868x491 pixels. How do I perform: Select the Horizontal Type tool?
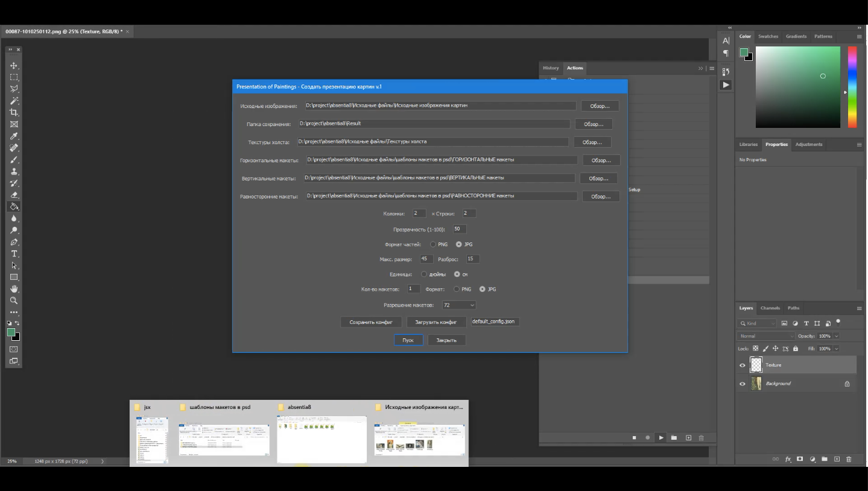14,254
